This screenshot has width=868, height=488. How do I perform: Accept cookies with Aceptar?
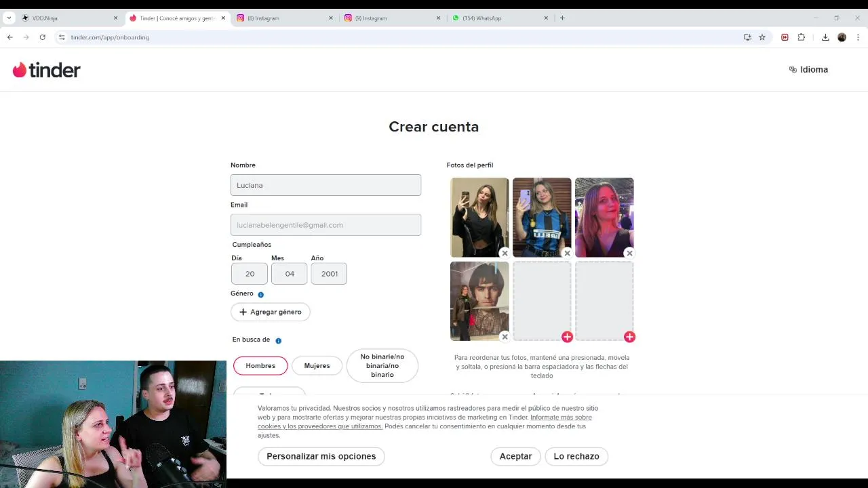tap(515, 456)
